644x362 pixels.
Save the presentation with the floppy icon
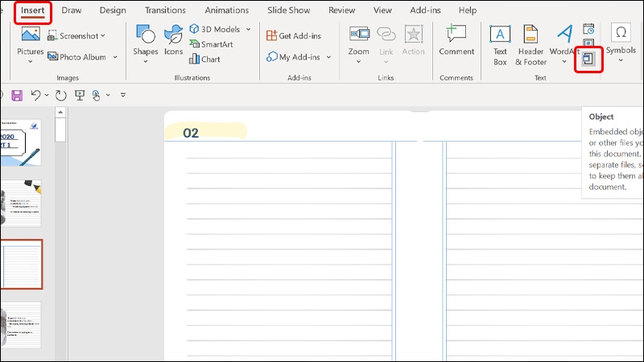(17, 95)
